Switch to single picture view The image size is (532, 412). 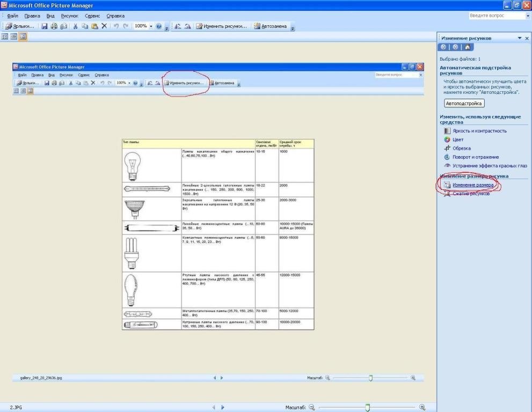(23, 36)
